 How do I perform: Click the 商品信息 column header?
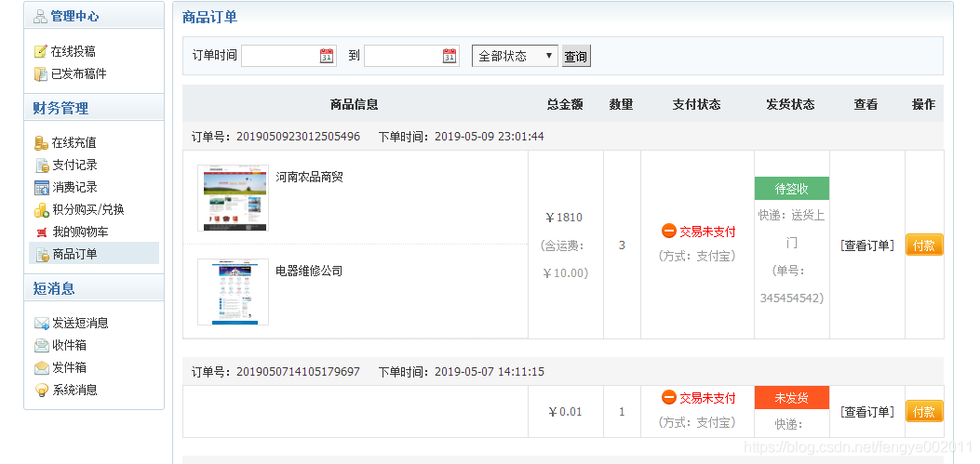click(355, 104)
